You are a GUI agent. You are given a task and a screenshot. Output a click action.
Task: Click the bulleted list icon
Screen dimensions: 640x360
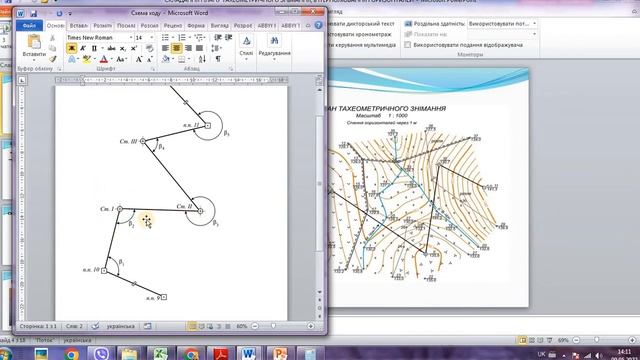click(165, 38)
